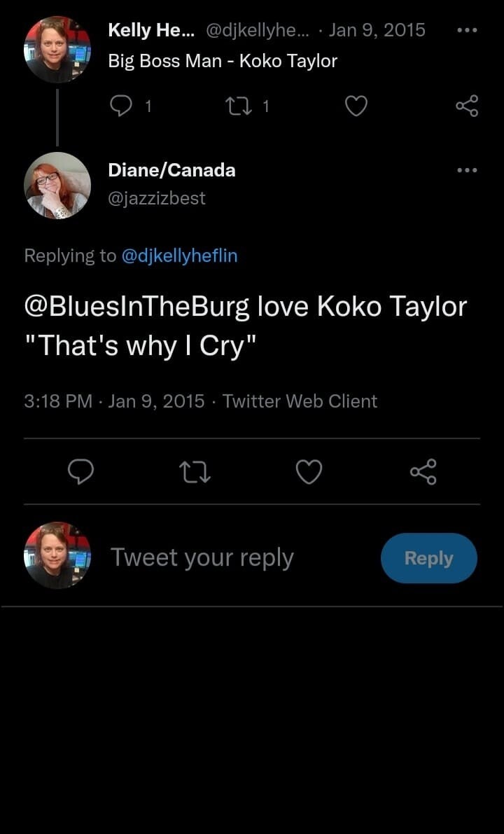
Task: Open the Kelly He... display name
Action: pos(151,30)
